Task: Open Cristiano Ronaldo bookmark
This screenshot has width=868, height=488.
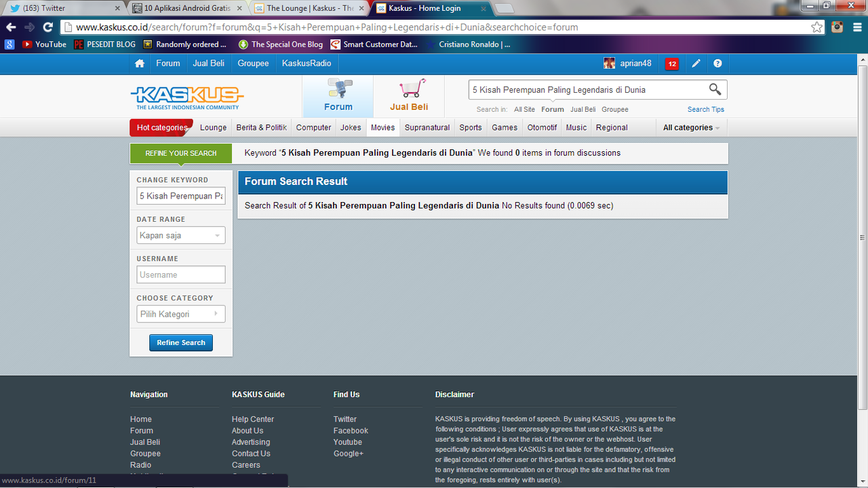Action: 469,45
